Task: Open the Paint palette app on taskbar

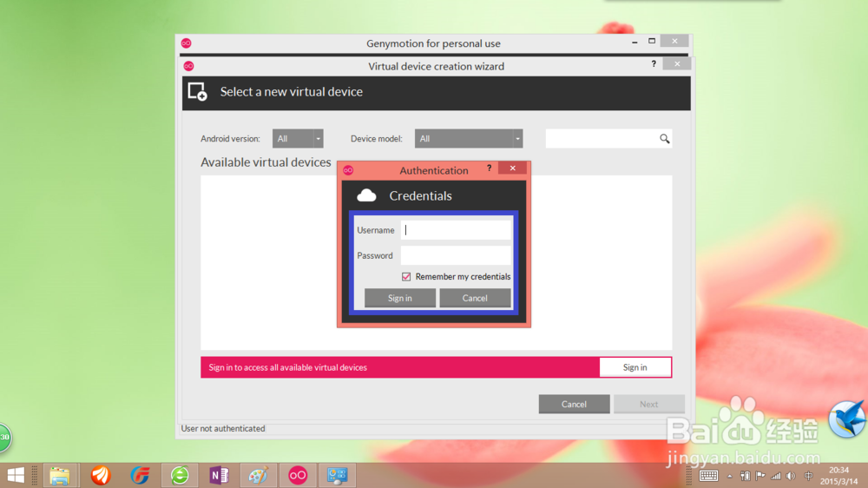Action: 258,475
